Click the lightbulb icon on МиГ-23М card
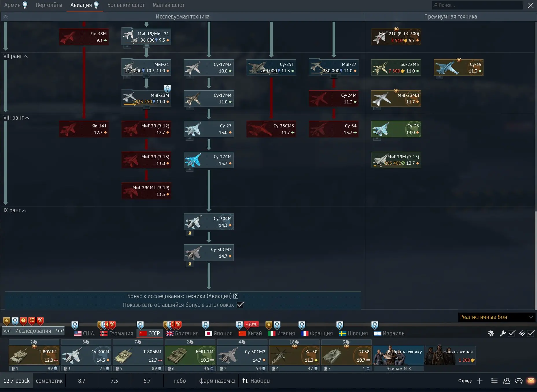 167,88
